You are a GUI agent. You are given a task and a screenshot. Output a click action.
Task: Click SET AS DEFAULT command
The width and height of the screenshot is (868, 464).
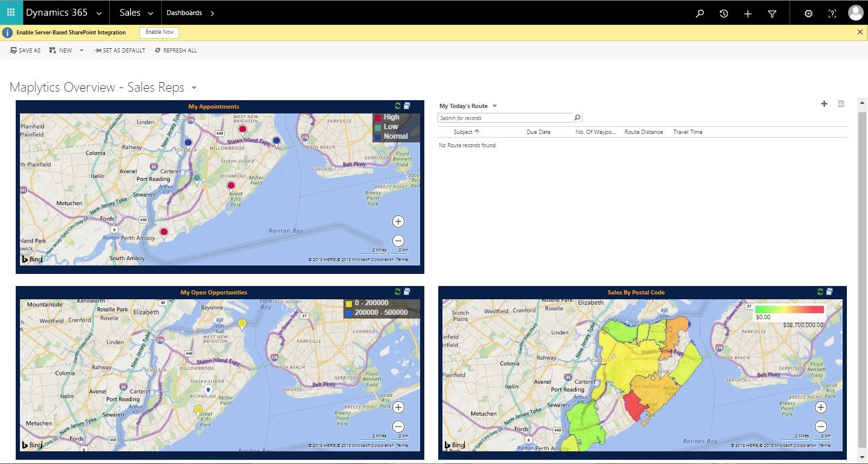(x=120, y=51)
